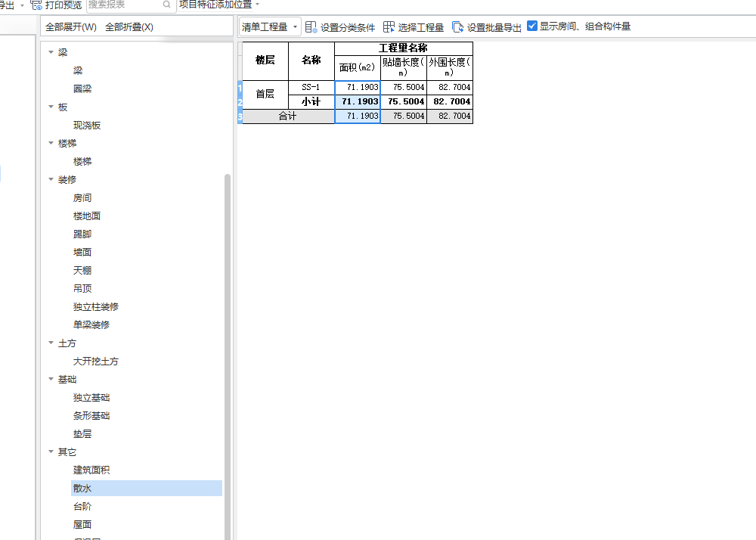The width and height of the screenshot is (756, 540).
Task: Select 屋面 tree item
Action: [82, 525]
